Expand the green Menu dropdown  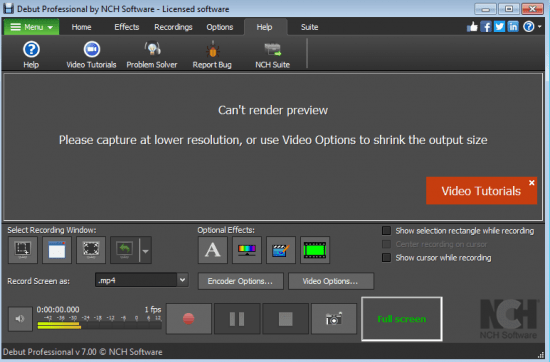pos(31,27)
